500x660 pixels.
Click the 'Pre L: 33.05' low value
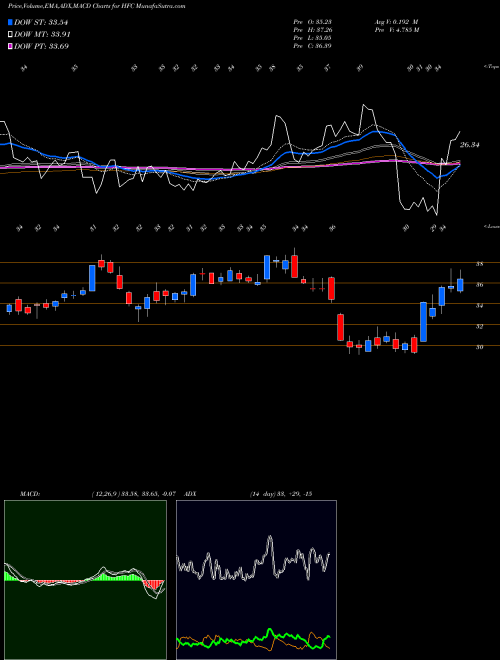point(313,38)
